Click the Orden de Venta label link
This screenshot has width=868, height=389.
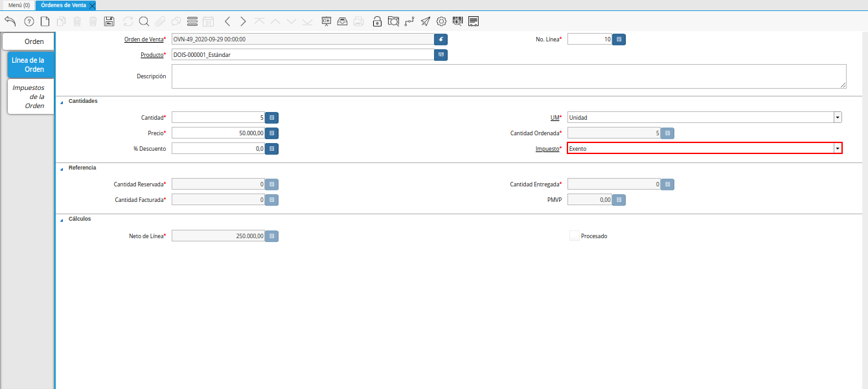(x=144, y=39)
